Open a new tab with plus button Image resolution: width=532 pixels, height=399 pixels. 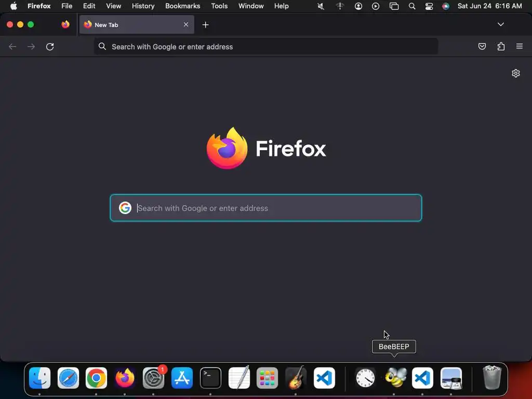205,25
